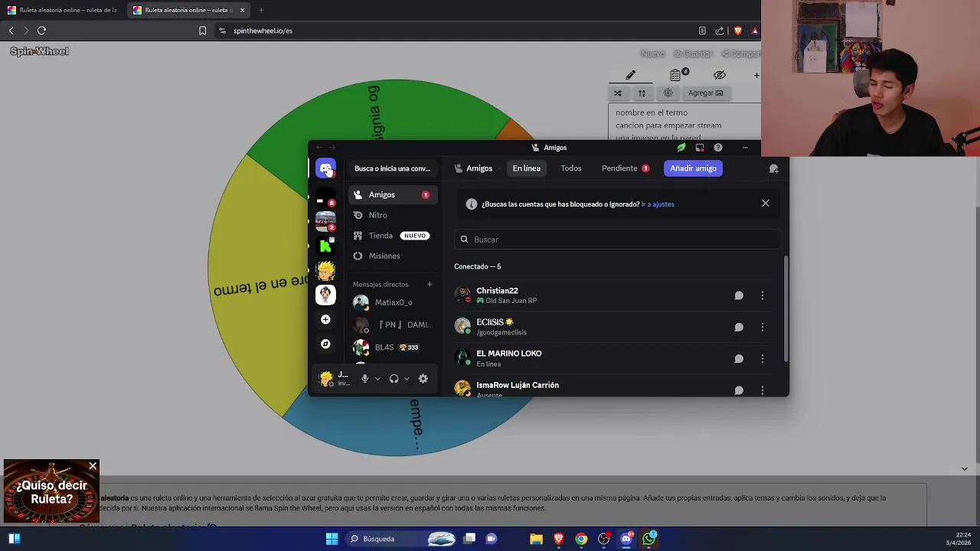Open more options for Christian22
Viewport: 980px width, 551px height.
(x=763, y=295)
